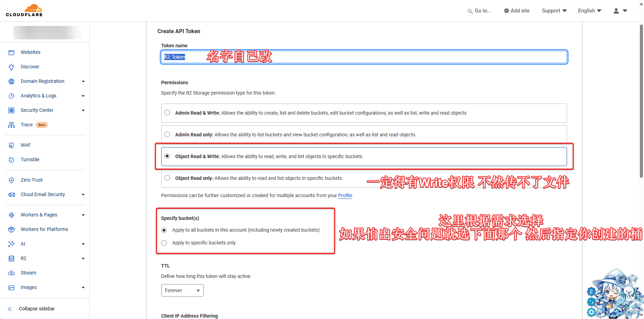
Task: Open the Trace beta menu item
Action: click(x=27, y=125)
